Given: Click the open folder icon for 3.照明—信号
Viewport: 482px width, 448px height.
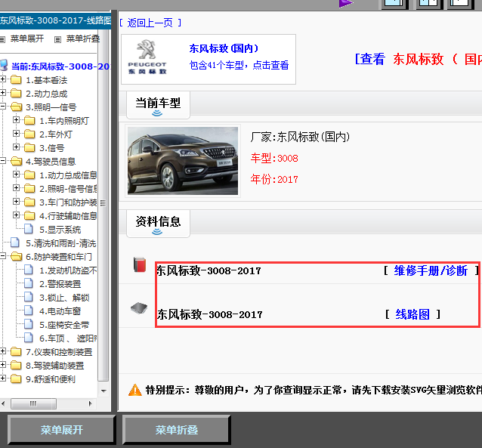Looking at the screenshot, I should (x=17, y=107).
